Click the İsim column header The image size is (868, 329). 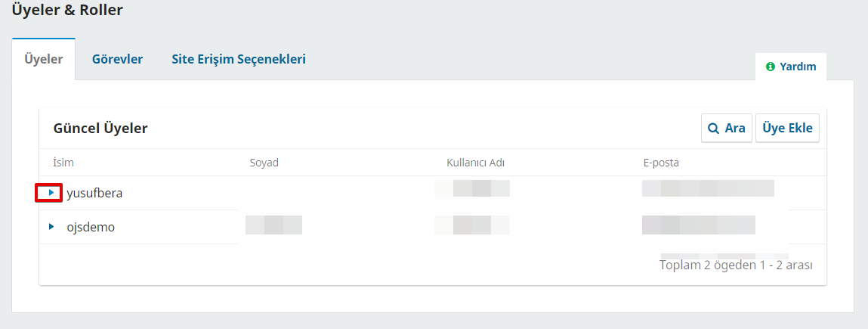click(x=63, y=163)
